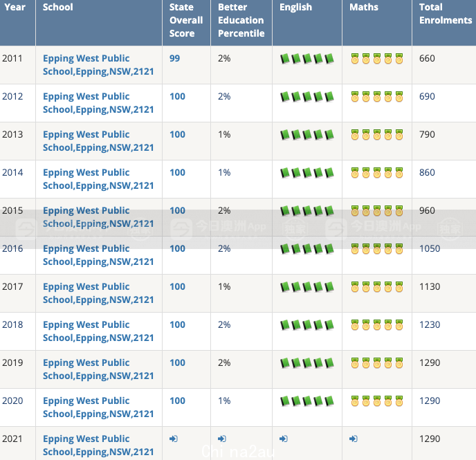Click the 2018 enrolment value 1230
This screenshot has height=460, width=476.
click(x=430, y=324)
